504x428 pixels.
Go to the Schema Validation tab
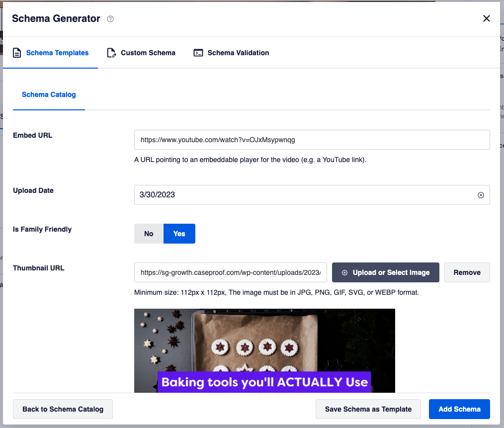tap(231, 53)
